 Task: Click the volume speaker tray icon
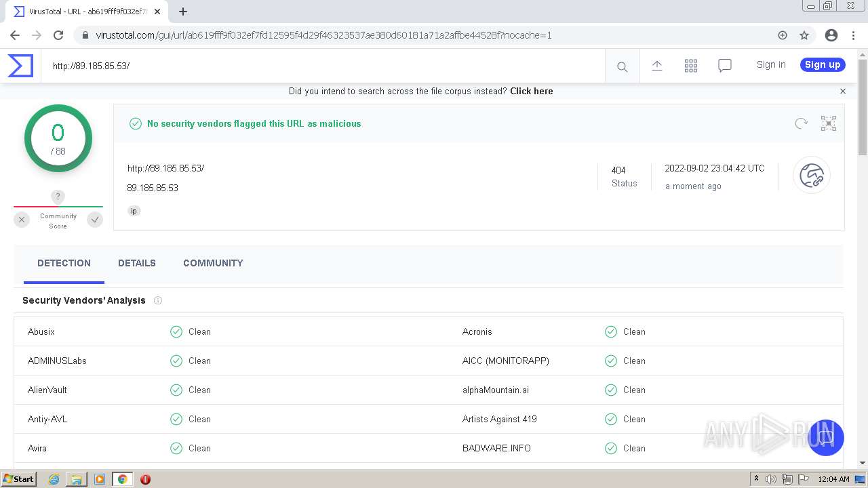[771, 479]
